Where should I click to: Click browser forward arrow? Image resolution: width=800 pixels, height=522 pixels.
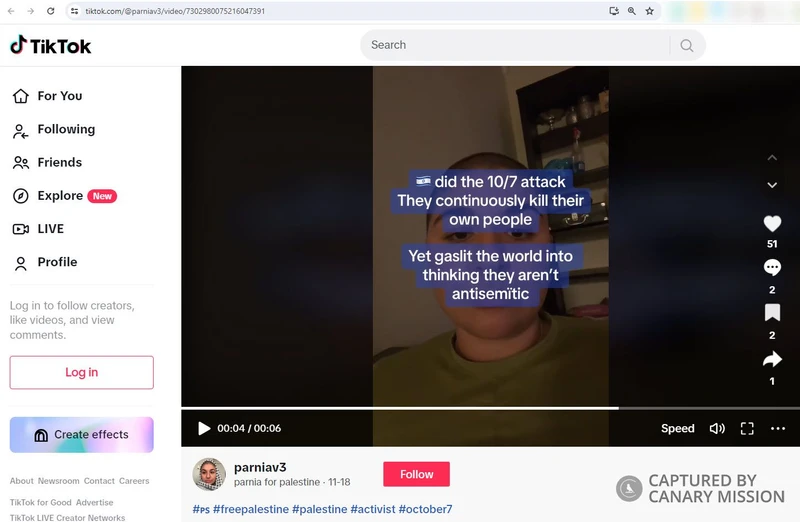tap(31, 11)
